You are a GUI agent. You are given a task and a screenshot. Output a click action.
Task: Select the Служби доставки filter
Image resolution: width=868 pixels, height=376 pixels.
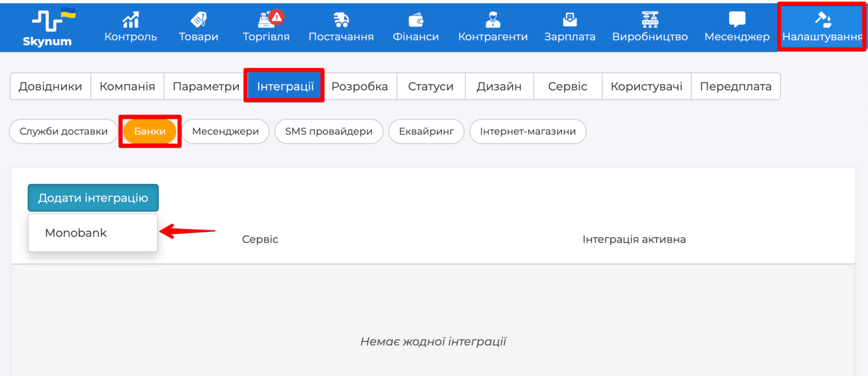point(64,131)
